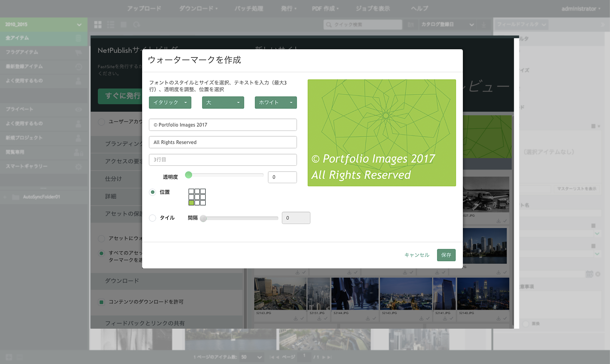Click the quick search magnifier icon
This screenshot has width=610, height=364.
tap(329, 25)
